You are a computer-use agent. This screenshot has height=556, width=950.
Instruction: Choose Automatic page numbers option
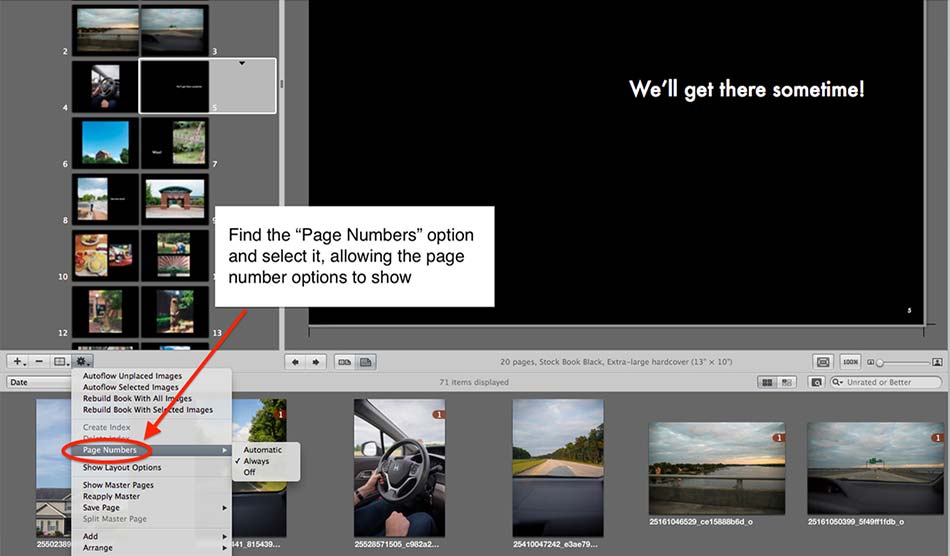pos(262,450)
